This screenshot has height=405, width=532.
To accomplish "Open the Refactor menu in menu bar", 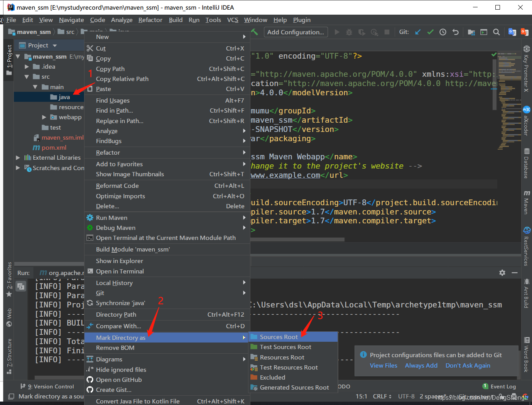I will 150,20.
